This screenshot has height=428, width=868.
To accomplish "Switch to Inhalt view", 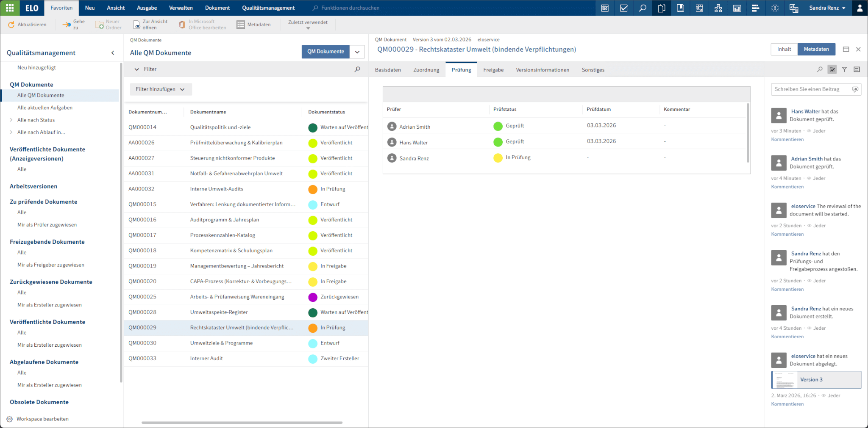I will pos(784,49).
